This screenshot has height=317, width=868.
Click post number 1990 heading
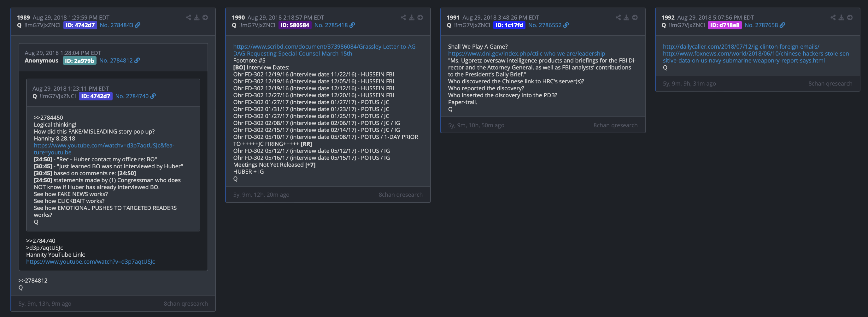coord(238,18)
